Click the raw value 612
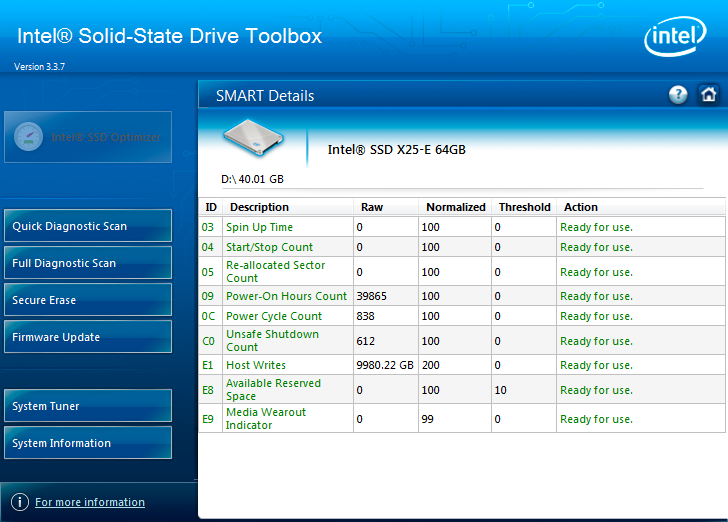Viewport: 728px width, 522px height. pos(365,341)
